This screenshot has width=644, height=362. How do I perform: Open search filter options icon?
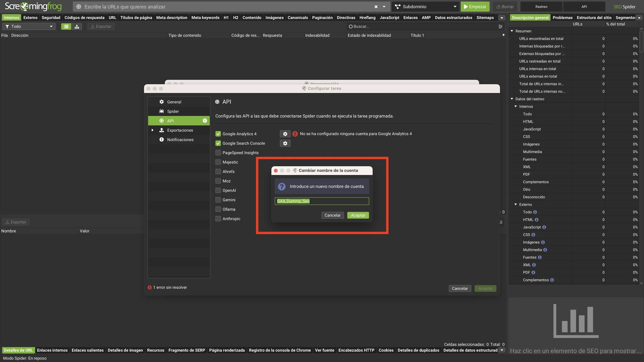500,27
